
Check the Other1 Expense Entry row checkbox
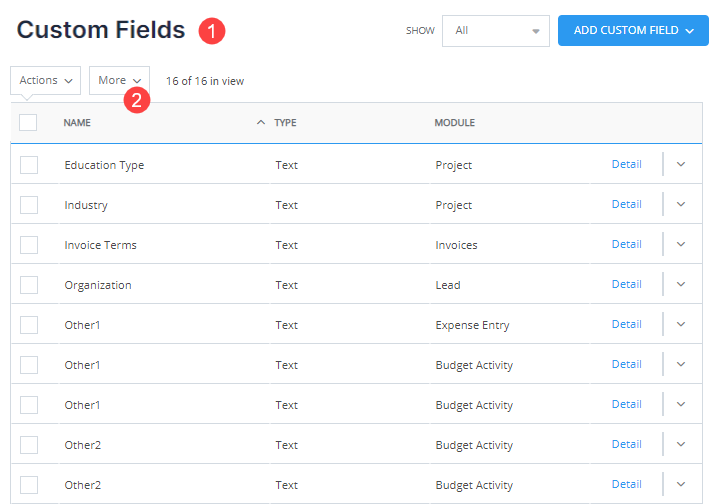click(x=29, y=325)
